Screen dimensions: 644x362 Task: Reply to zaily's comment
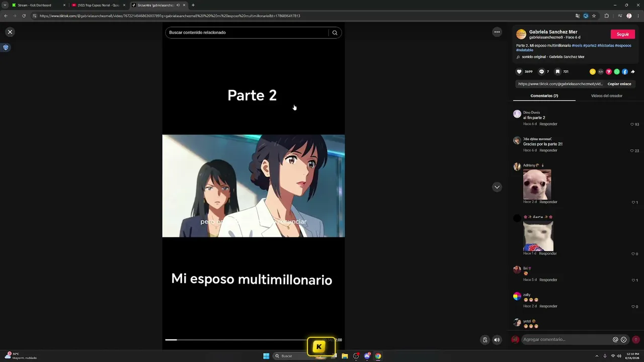pos(548,306)
